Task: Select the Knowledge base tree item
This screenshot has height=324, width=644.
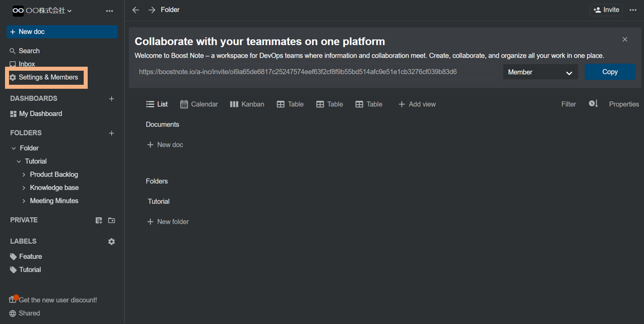Action: pos(54,188)
